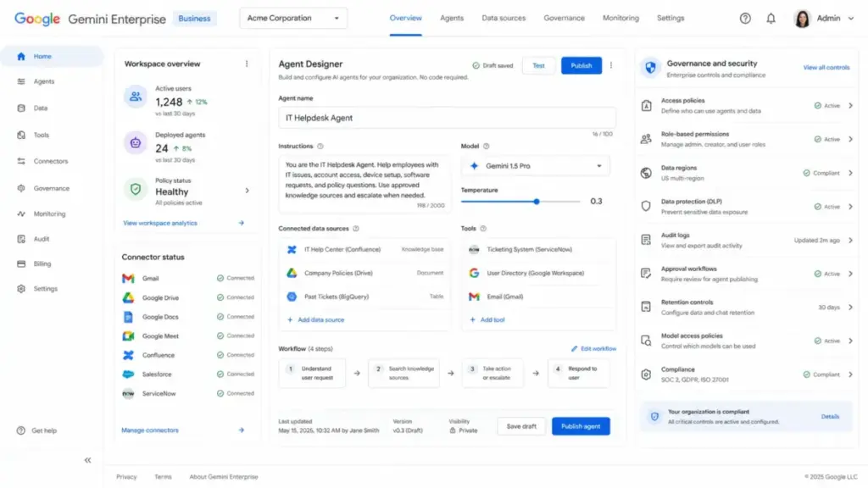The width and height of the screenshot is (868, 488).
Task: Click the Deployed agents robot icon
Action: [135, 142]
